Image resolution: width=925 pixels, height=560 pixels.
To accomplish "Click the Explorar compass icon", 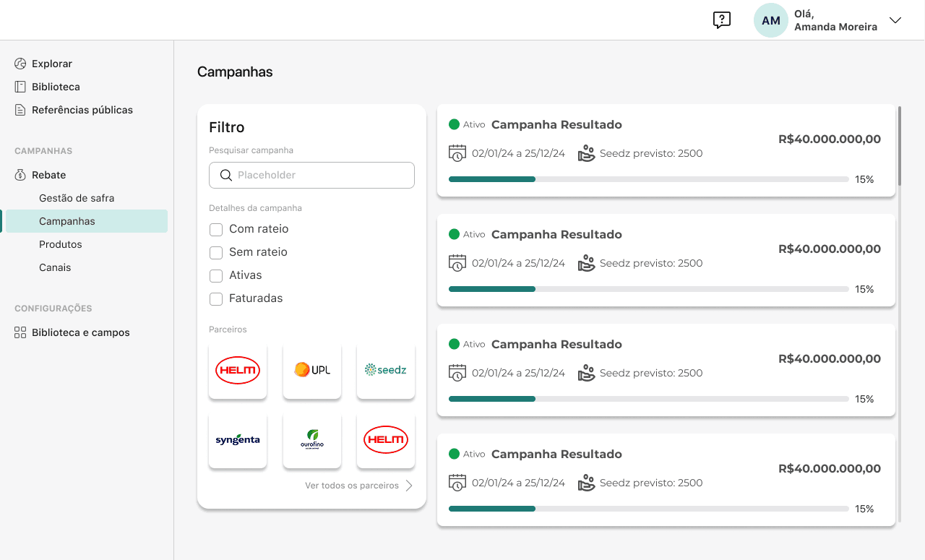I will point(20,64).
